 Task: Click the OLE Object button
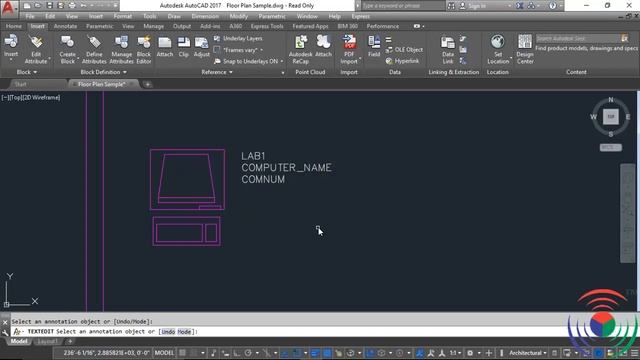(404, 50)
